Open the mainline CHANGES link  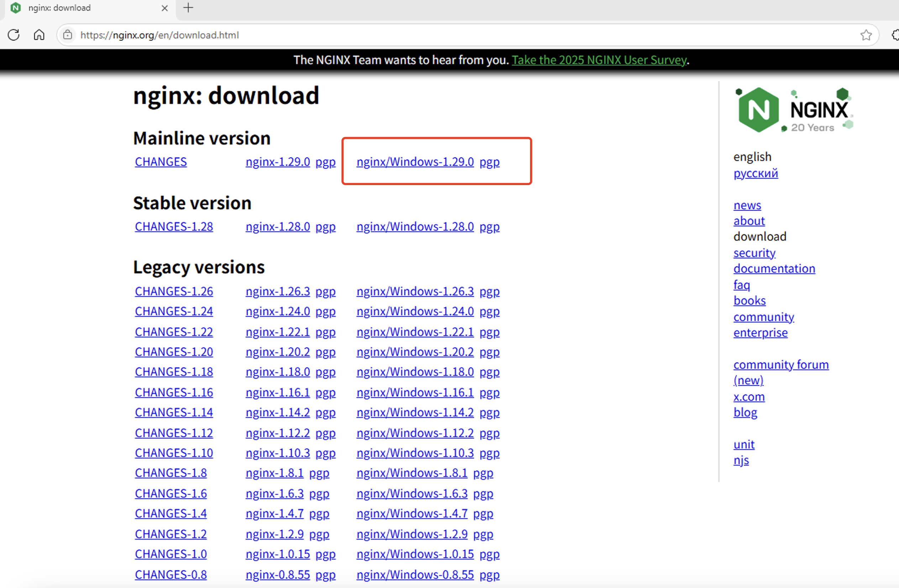[x=161, y=162]
